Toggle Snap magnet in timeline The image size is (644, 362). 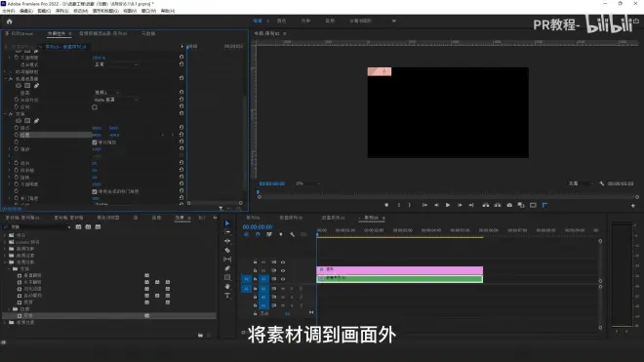coord(258,234)
